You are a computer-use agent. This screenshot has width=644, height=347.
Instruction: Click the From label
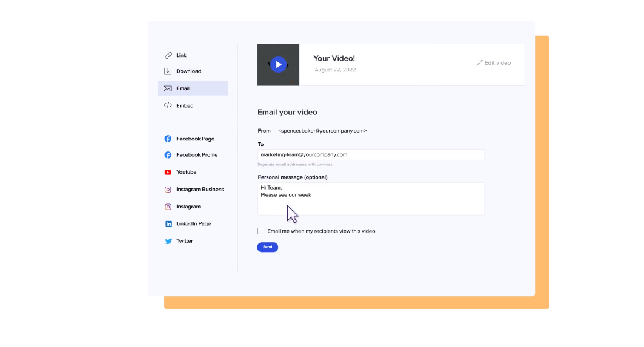point(264,131)
